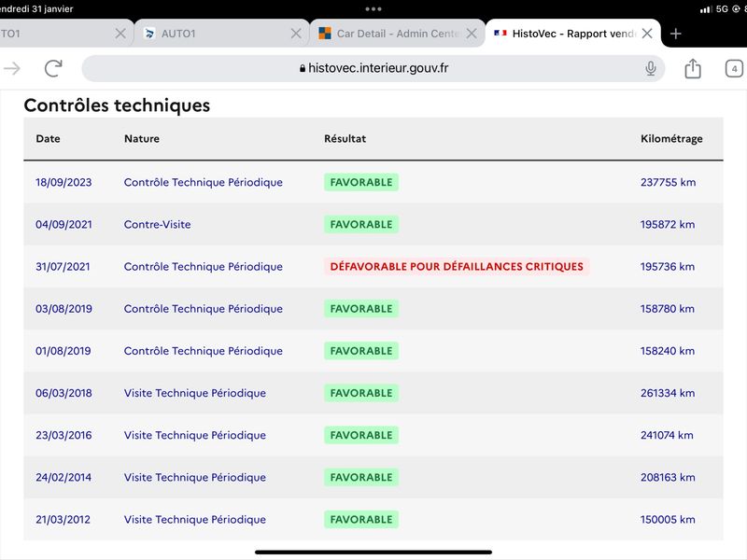Viewport: 747px width, 560px height.
Task: Click FAVORABLE badge on the 21/03/2012 row
Action: click(361, 520)
